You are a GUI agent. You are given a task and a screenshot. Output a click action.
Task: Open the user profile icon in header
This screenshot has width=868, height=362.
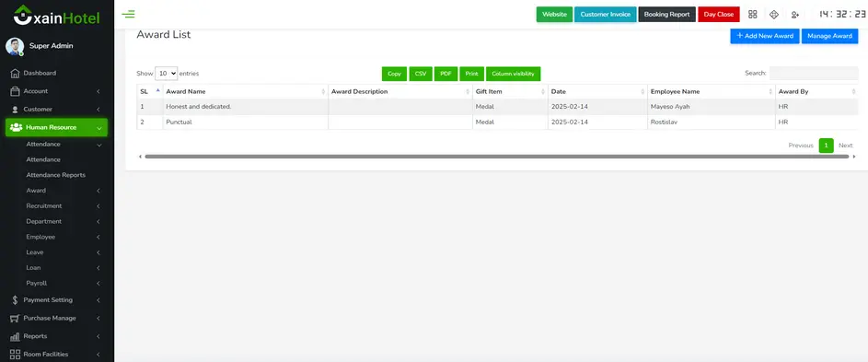click(795, 15)
